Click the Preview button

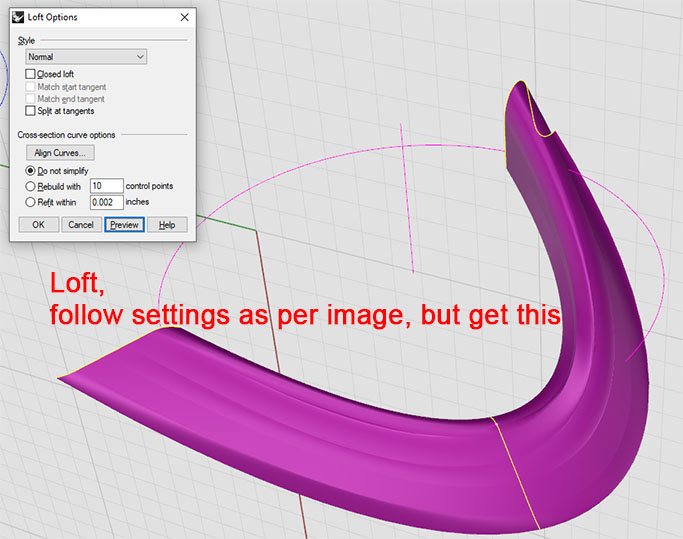click(124, 225)
